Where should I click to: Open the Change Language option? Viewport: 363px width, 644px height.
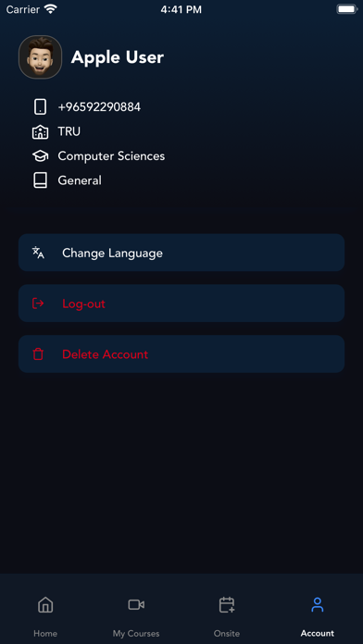coord(181,253)
